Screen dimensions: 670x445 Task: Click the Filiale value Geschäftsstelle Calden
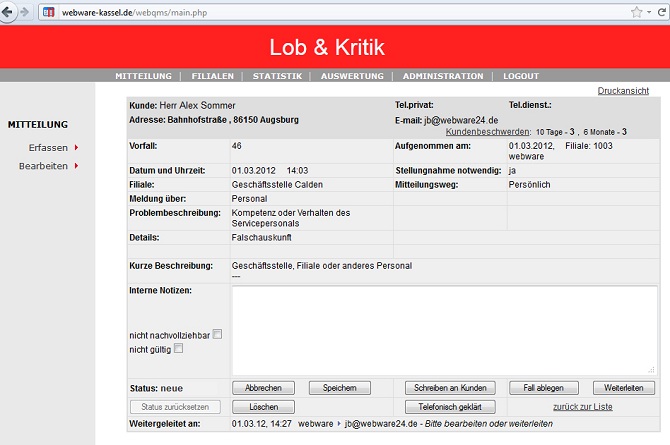[277, 185]
